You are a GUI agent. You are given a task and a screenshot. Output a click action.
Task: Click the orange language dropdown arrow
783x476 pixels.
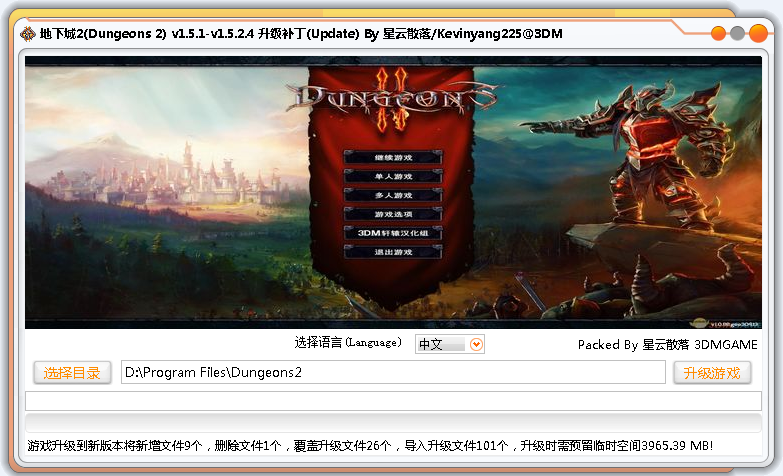(476, 344)
